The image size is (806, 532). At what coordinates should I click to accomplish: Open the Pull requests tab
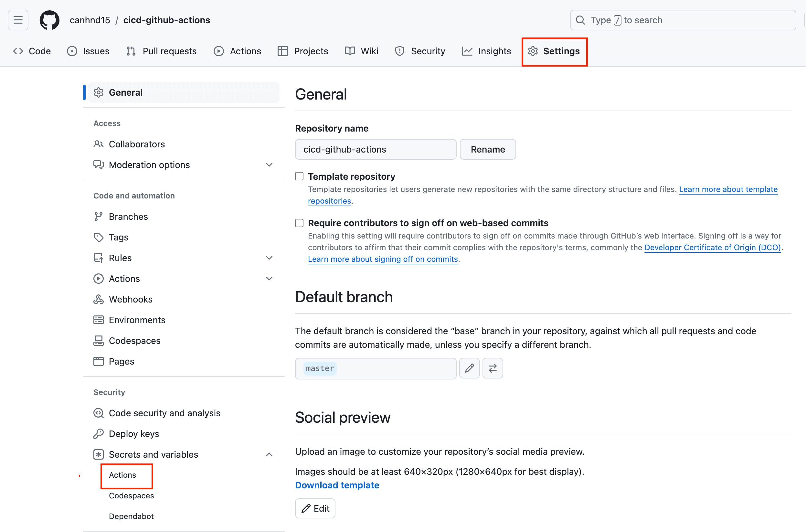point(162,51)
